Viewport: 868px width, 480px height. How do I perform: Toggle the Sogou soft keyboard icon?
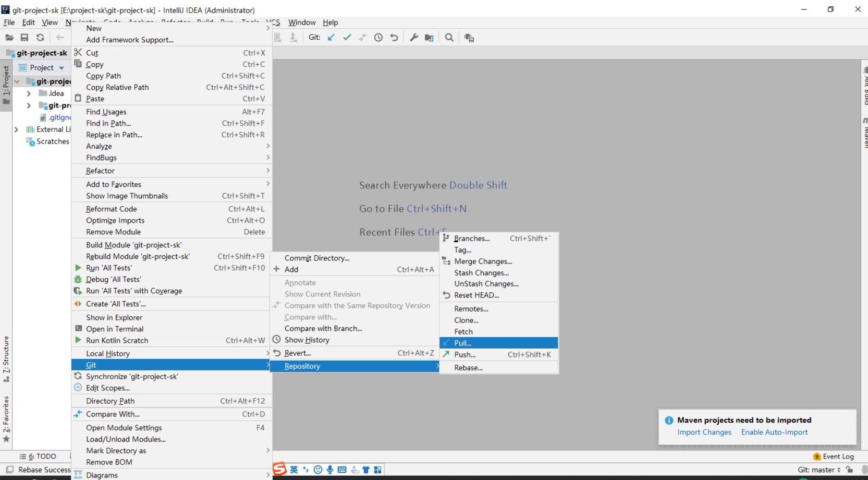pos(342,470)
